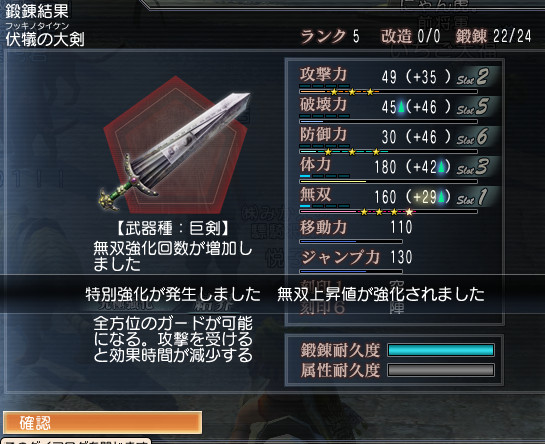Click the Slot 3 badge for 体力
The height and width of the screenshot is (444, 545).
(x=473, y=167)
